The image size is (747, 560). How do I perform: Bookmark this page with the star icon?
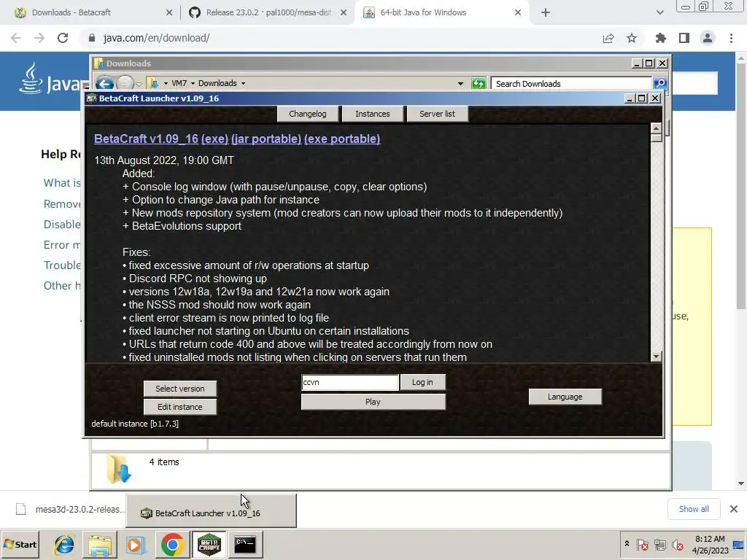[x=632, y=38]
